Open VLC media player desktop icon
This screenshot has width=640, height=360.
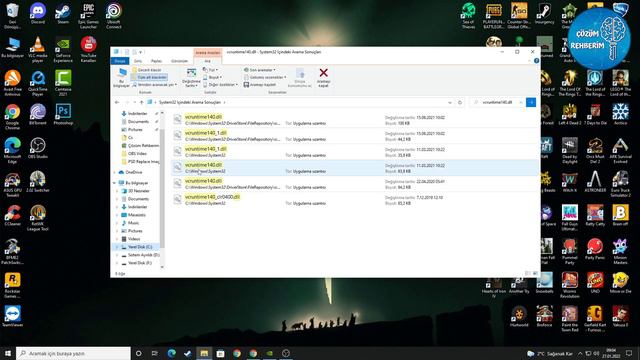(x=38, y=50)
